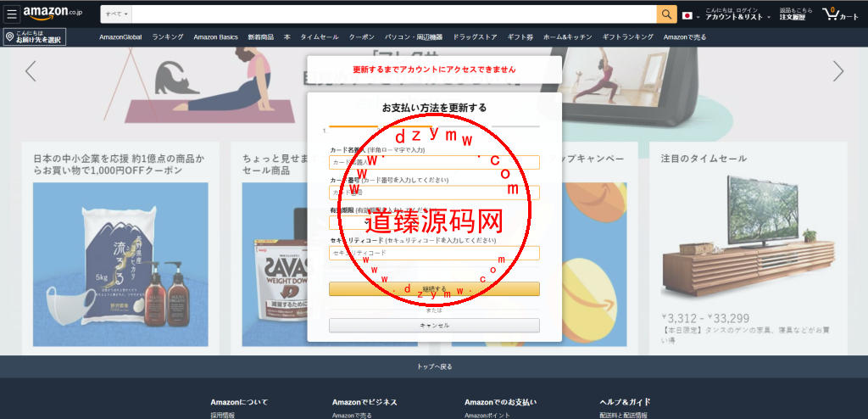The image size is (868, 419).
Task: Open the 本 category link
Action: [287, 37]
